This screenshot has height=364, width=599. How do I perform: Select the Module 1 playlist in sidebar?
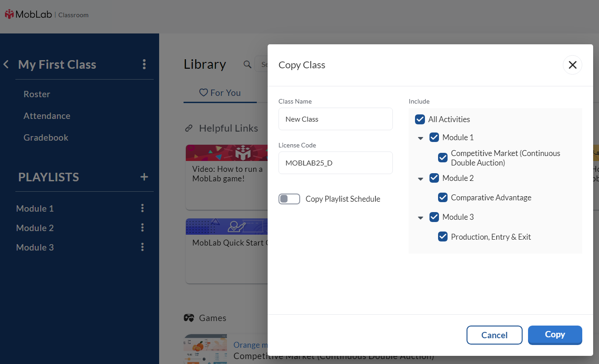(35, 208)
